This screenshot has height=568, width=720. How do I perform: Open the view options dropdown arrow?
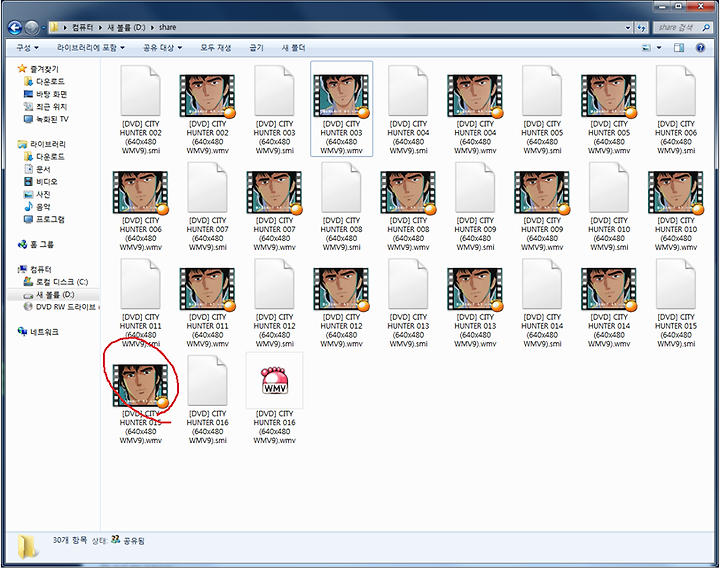pyautogui.click(x=659, y=47)
